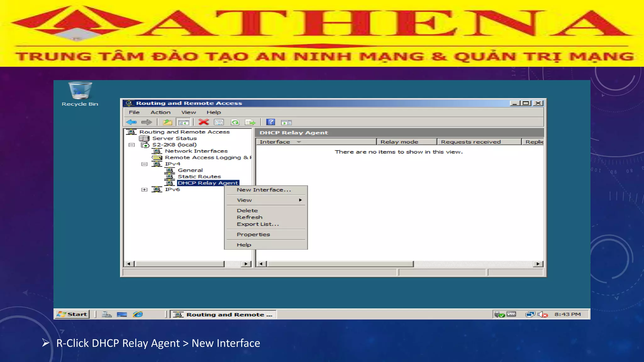Click the VMware tools tray icon

point(512,314)
